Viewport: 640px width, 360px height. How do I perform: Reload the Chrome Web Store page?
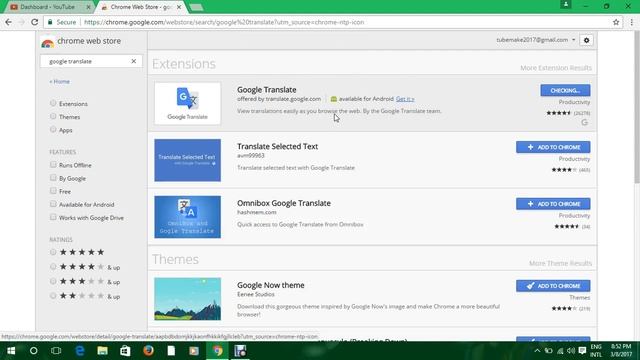pos(35,22)
